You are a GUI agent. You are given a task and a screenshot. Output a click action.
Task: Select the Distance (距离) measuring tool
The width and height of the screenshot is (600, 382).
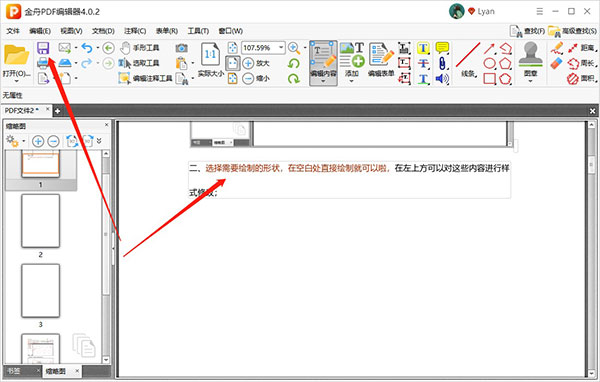coord(582,48)
